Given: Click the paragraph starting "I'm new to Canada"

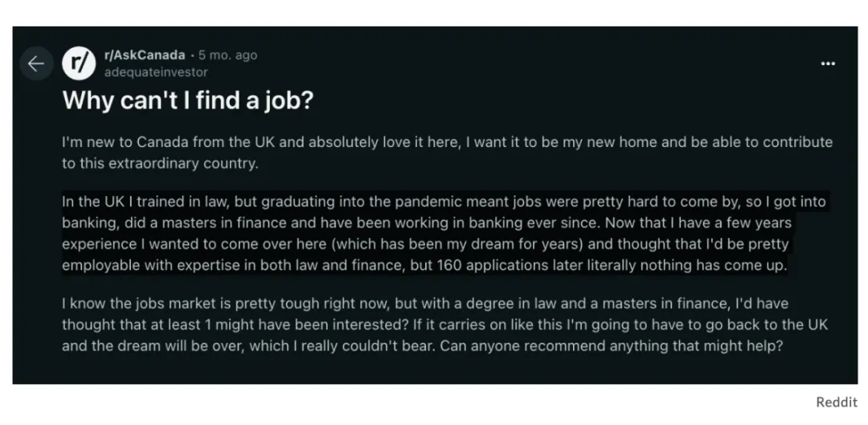Looking at the screenshot, I should point(448,153).
